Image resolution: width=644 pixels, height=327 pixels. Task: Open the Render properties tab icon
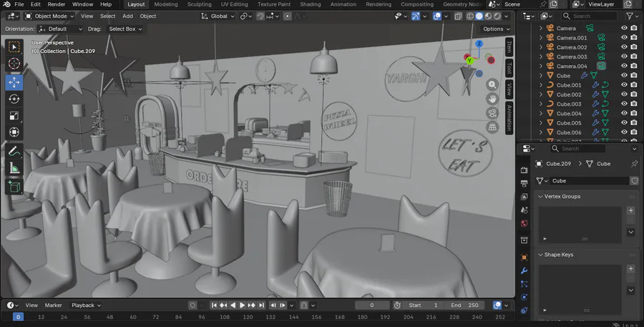pyautogui.click(x=524, y=170)
